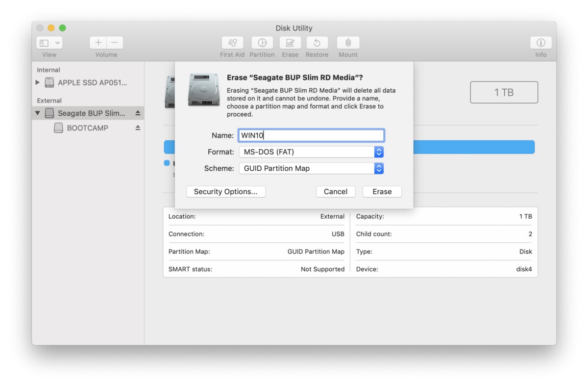Open the Partition tool icon
This screenshot has width=588, height=387.
tap(262, 43)
